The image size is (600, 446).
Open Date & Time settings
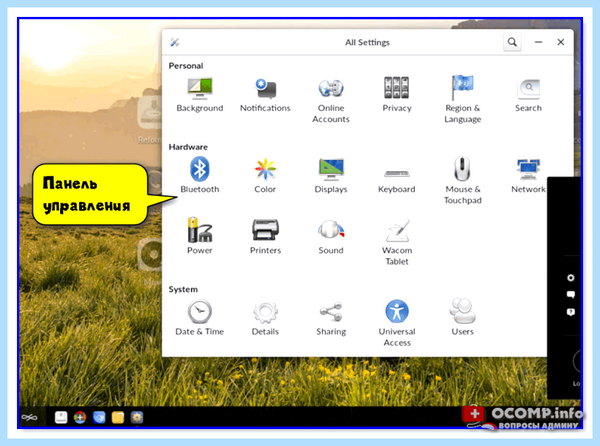[x=200, y=317]
